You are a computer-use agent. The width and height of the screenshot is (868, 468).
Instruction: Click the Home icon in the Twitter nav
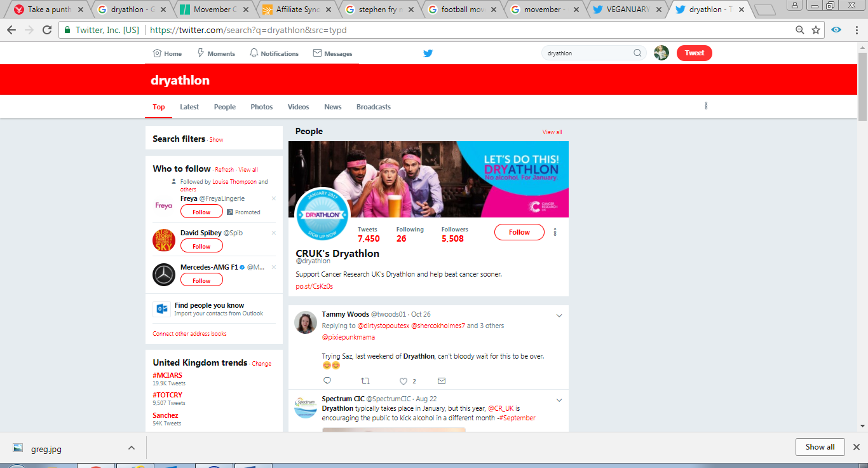[157, 53]
